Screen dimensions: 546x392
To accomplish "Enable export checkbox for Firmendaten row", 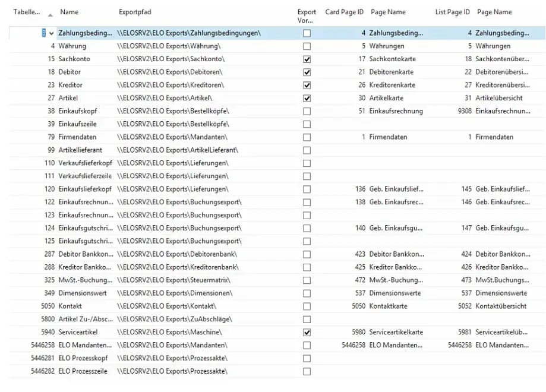I will coord(307,137).
